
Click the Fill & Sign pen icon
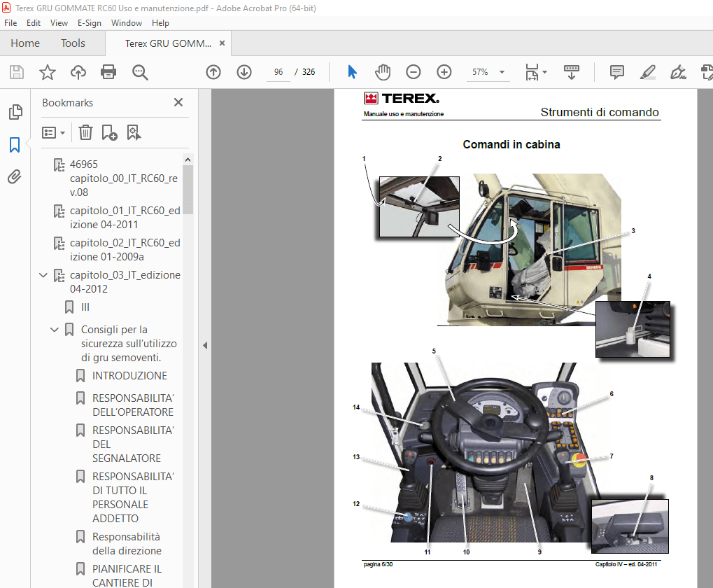(x=678, y=72)
